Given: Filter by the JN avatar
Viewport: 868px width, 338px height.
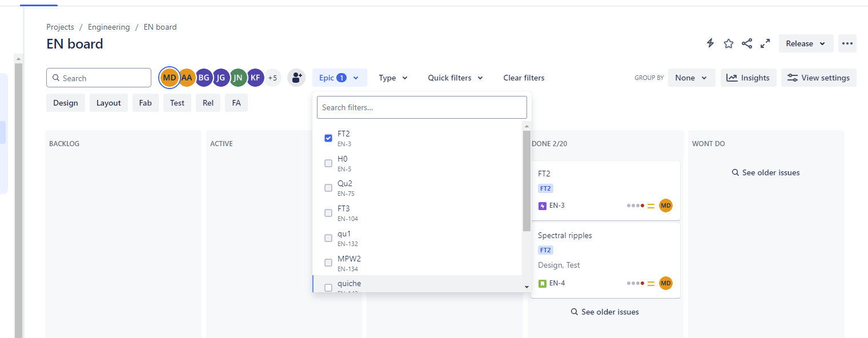Looking at the screenshot, I should [238, 78].
